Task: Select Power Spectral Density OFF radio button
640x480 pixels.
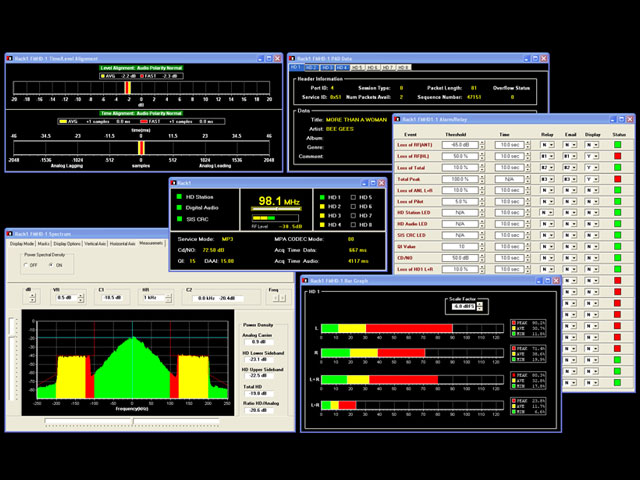Action: point(26,265)
